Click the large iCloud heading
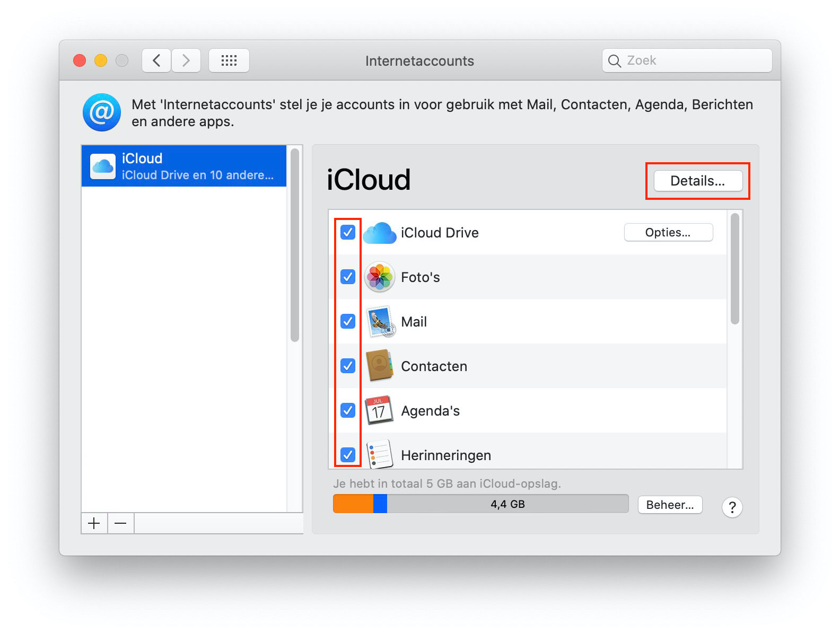 pyautogui.click(x=369, y=180)
